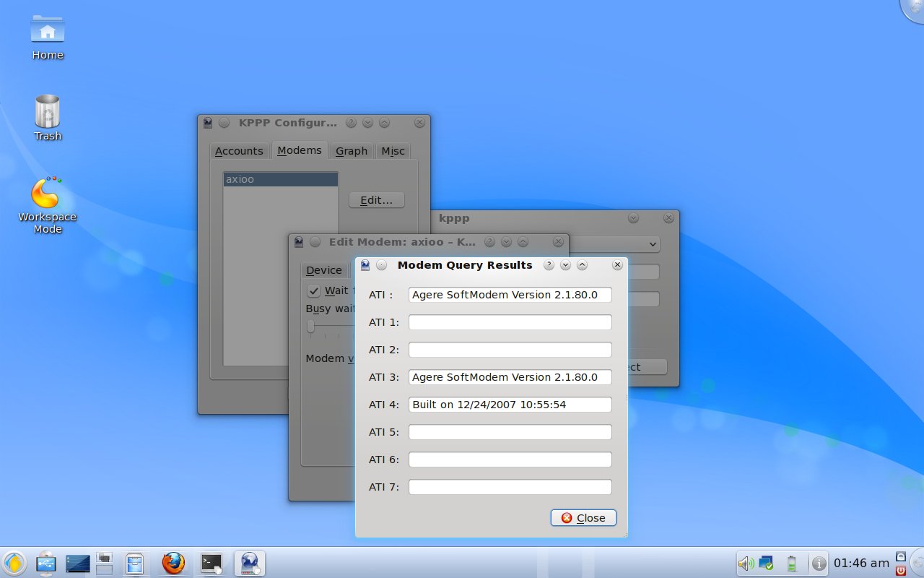Viewport: 924px width, 578px height.
Task: Select KPPP task entry in taskbar
Action: click(x=250, y=563)
